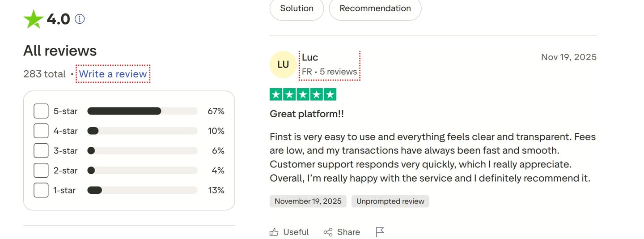The image size is (644, 239).
Task: Click the Share network icon
Action: [x=328, y=232]
